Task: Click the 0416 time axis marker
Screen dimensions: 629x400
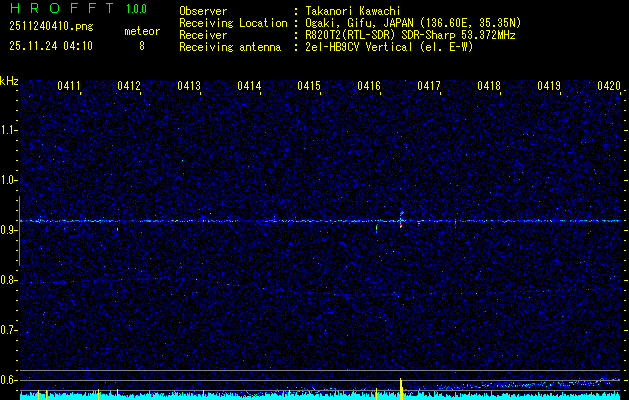Action: tap(369, 86)
